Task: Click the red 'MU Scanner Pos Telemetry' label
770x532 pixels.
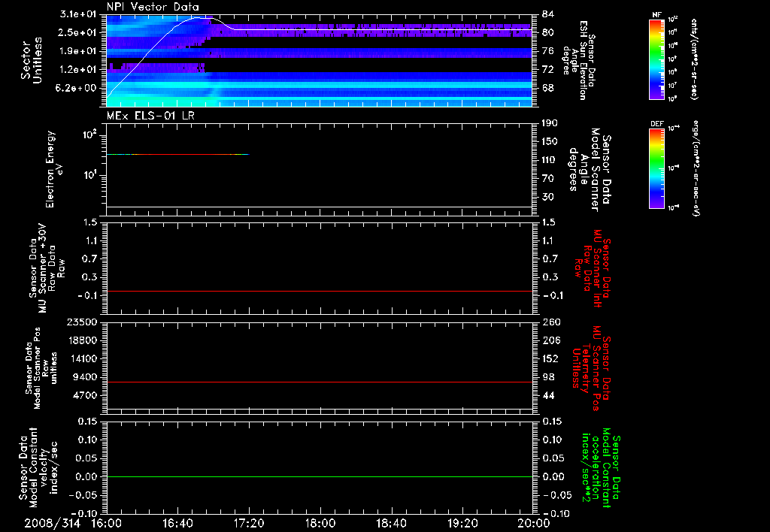Action: (592, 368)
